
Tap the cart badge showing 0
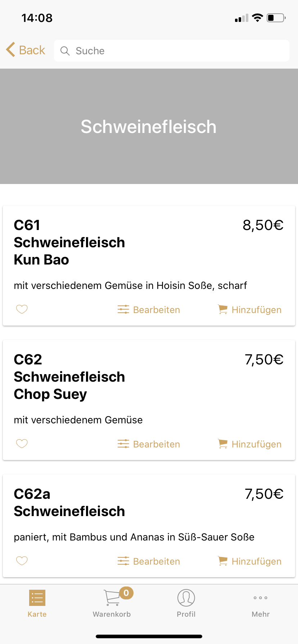[x=126, y=593]
